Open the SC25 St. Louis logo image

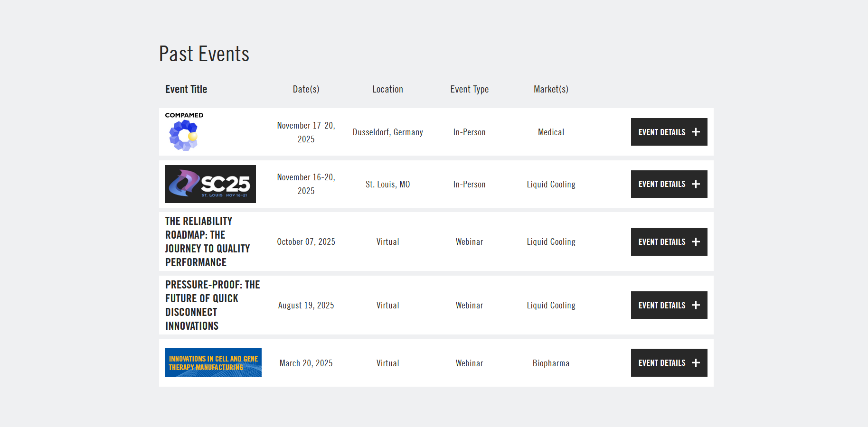[x=210, y=184]
